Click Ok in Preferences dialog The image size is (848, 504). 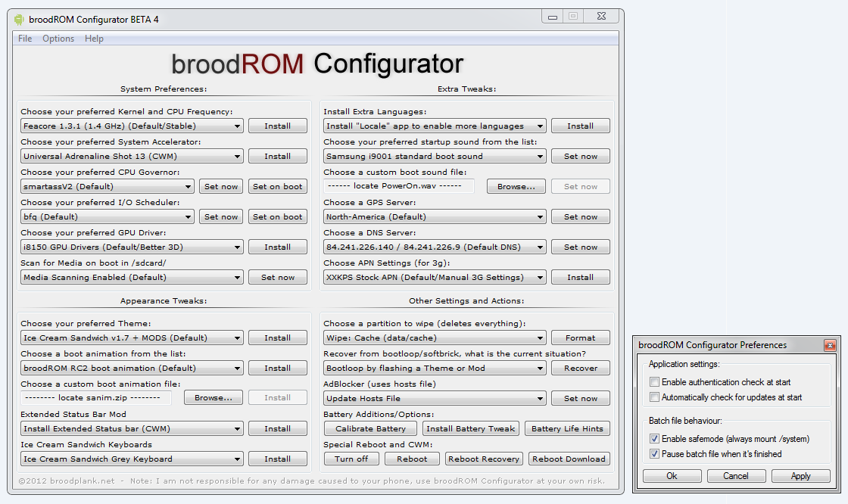click(x=672, y=476)
